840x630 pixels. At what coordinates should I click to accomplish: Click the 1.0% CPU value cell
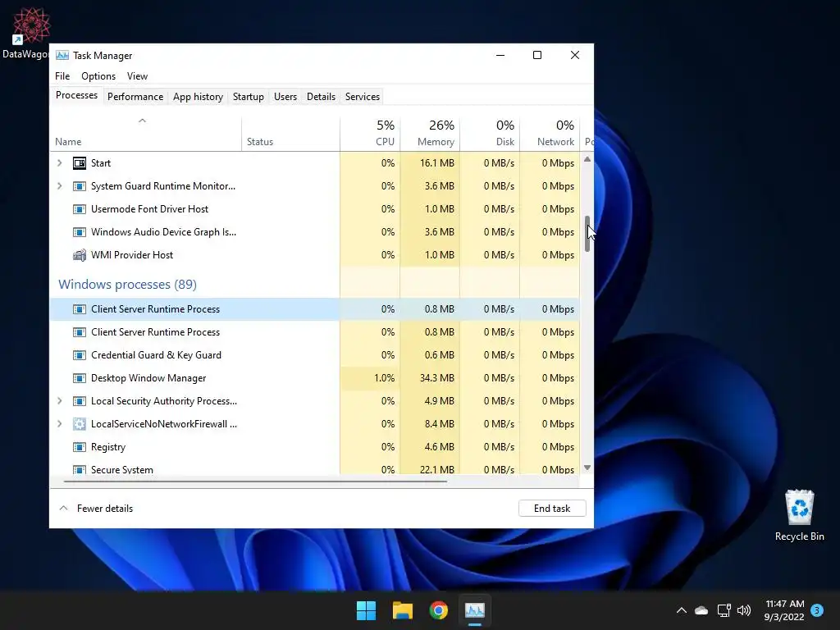click(x=370, y=378)
